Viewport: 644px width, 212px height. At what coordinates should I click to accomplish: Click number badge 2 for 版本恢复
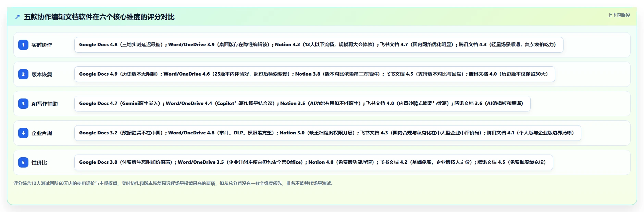[x=23, y=74]
